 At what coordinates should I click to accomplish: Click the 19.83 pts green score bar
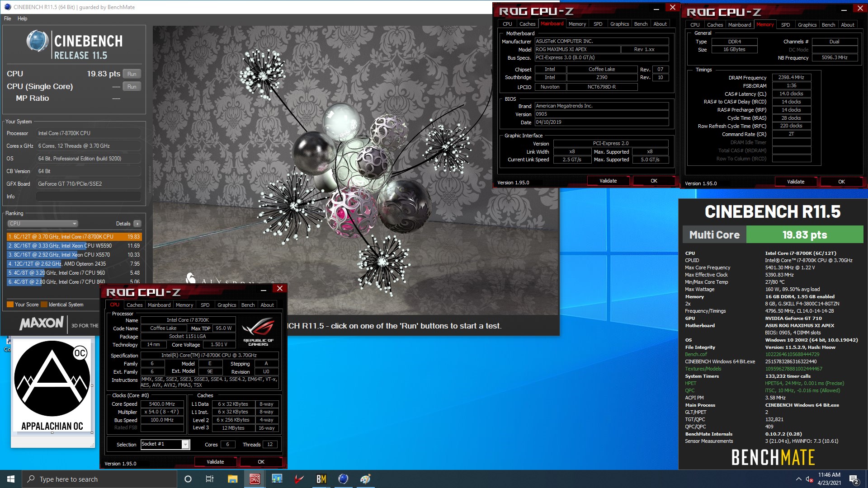click(805, 235)
